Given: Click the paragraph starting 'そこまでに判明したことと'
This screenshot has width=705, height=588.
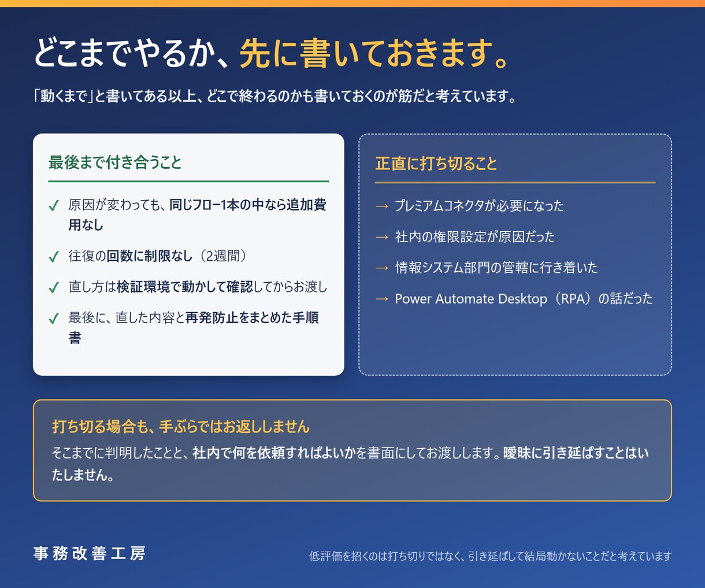Looking at the screenshot, I should [350, 464].
